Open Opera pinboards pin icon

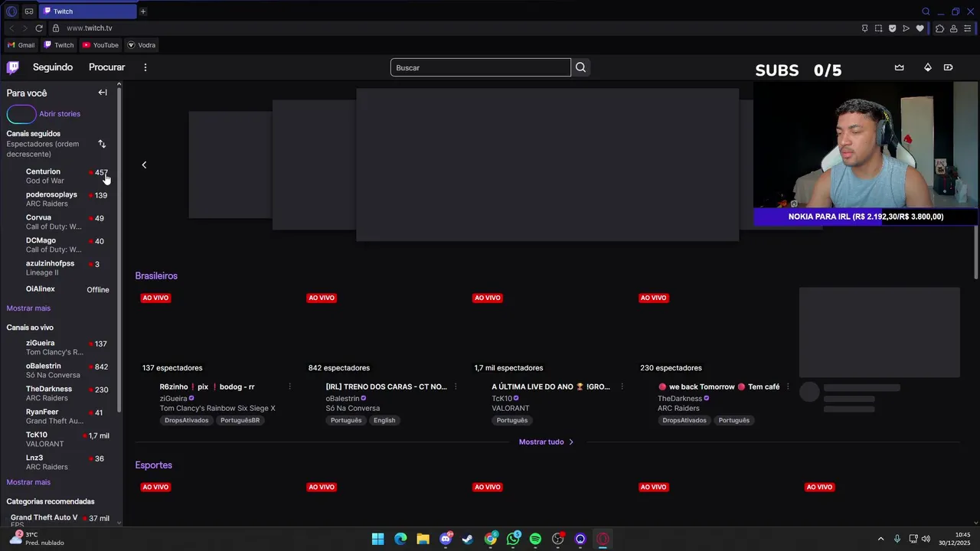coord(864,28)
